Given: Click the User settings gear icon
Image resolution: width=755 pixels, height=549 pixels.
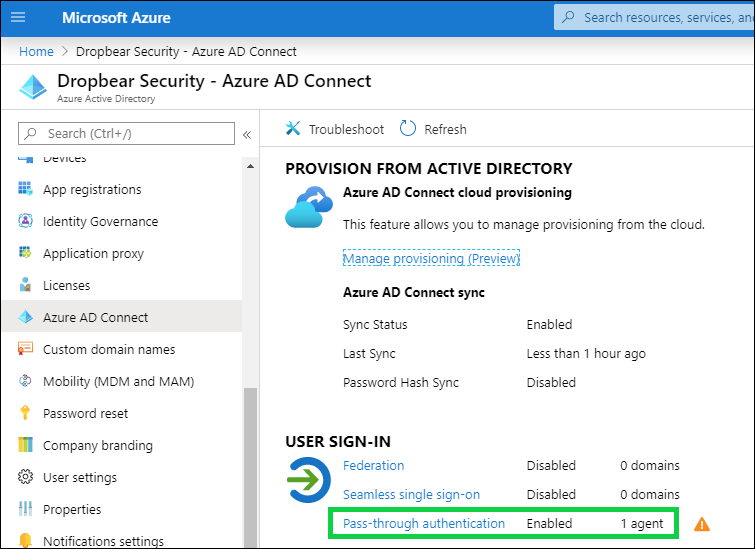Looking at the screenshot, I should [x=25, y=477].
